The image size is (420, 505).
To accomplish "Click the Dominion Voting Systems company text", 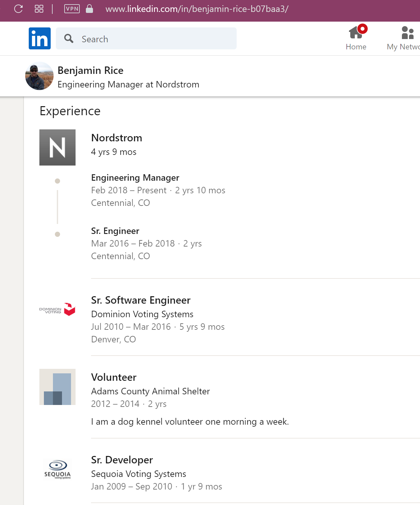I will [x=142, y=314].
